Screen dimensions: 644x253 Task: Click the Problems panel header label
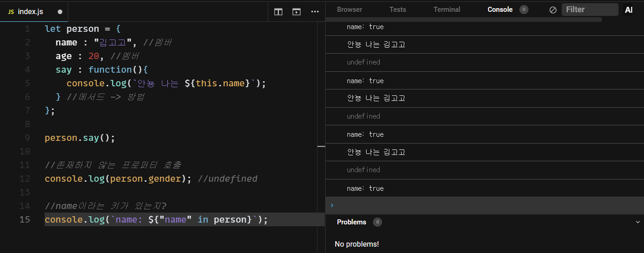tap(351, 222)
